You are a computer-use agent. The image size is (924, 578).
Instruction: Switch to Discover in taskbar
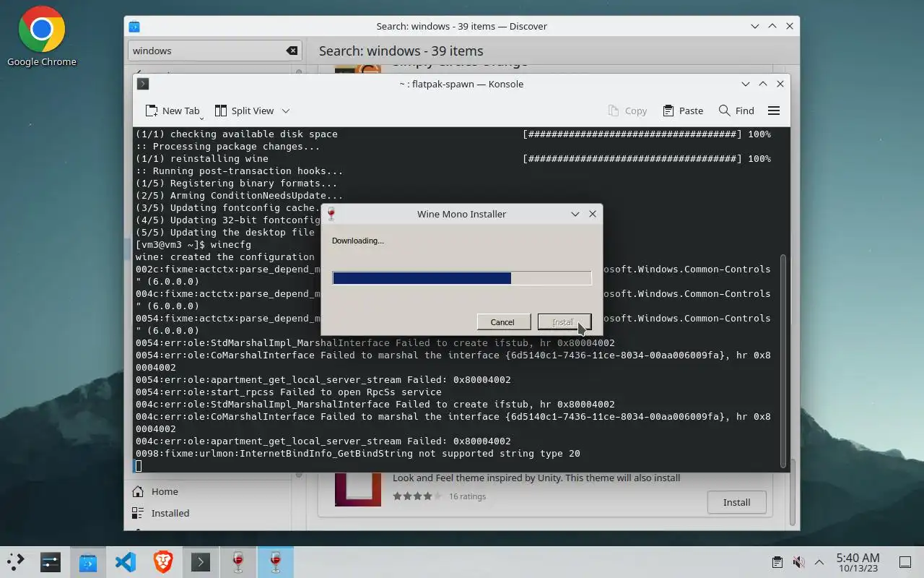tap(88, 562)
